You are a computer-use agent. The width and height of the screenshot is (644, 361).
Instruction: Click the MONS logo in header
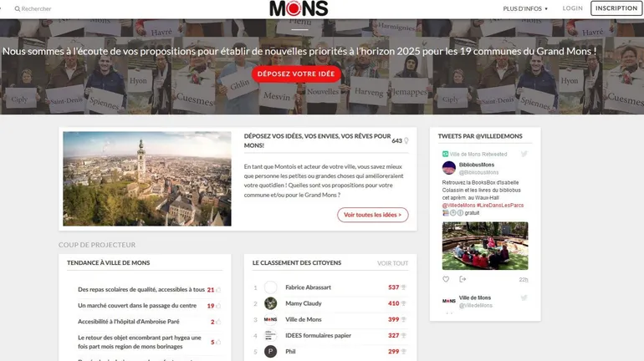pyautogui.click(x=299, y=8)
